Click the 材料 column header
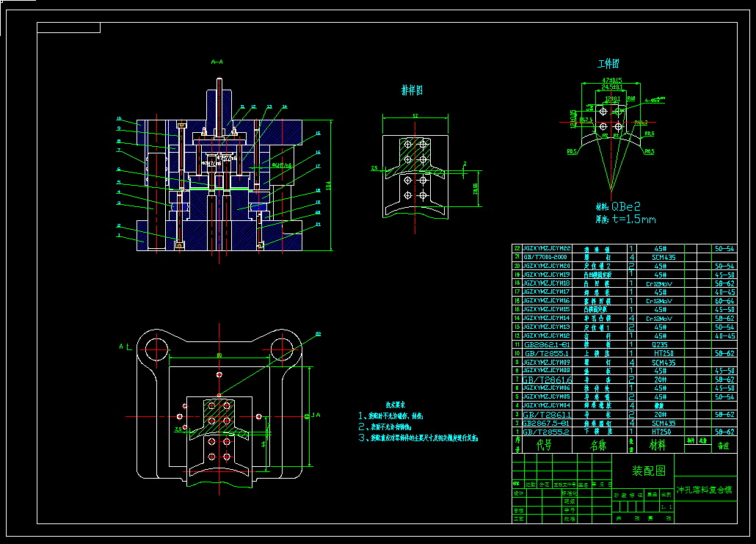This screenshot has width=756, height=544. click(657, 445)
